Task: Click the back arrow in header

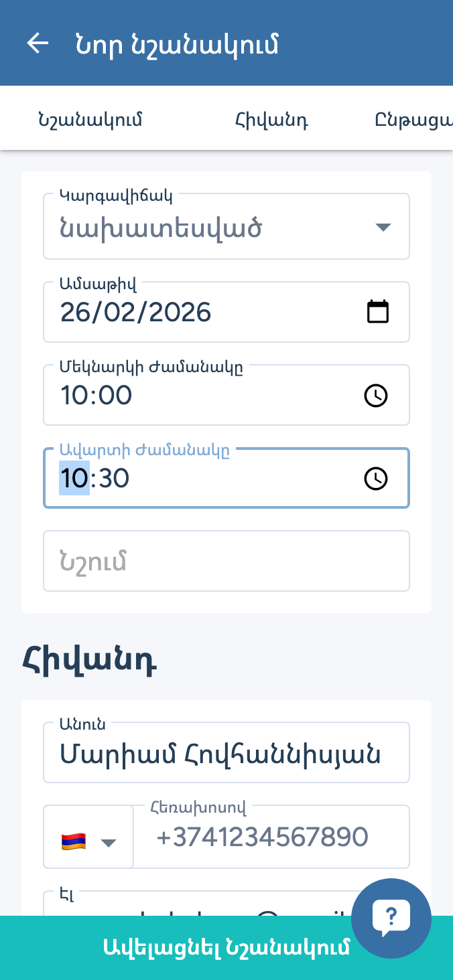Action: click(38, 44)
